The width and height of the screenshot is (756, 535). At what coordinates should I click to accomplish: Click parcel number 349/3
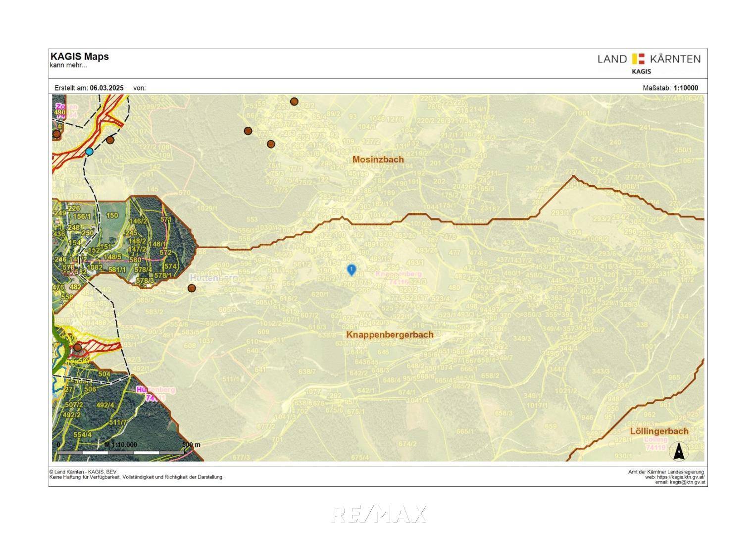click(522, 338)
